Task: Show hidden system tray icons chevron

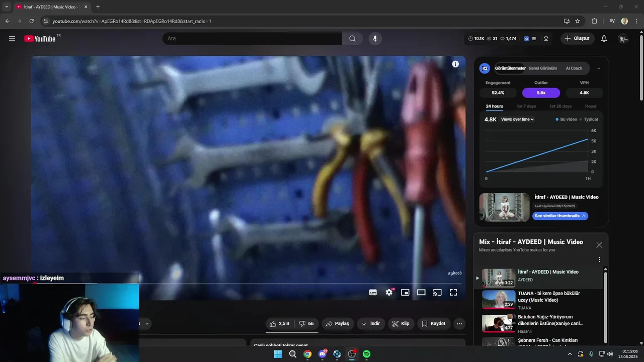Action: [x=570, y=354]
